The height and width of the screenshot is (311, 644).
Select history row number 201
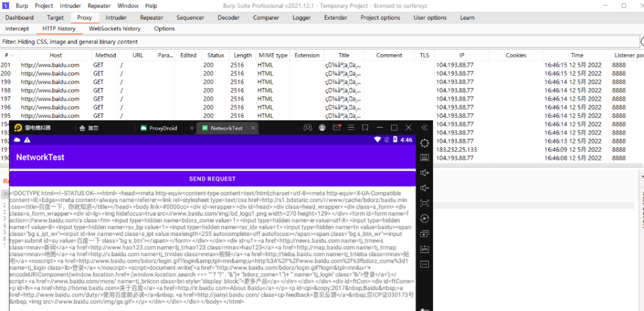pyautogui.click(x=322, y=65)
